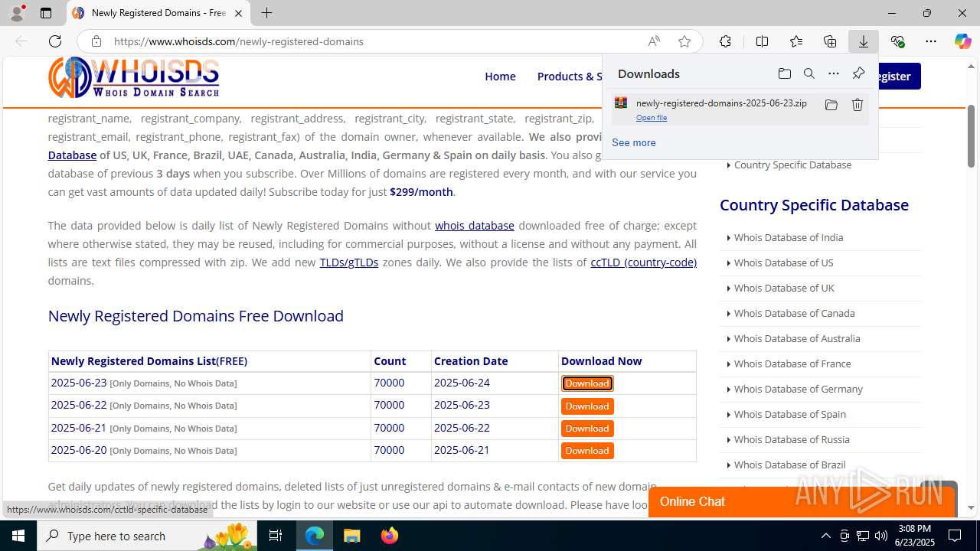Launch Firefox from taskbar
The image size is (980, 551).
point(390,536)
